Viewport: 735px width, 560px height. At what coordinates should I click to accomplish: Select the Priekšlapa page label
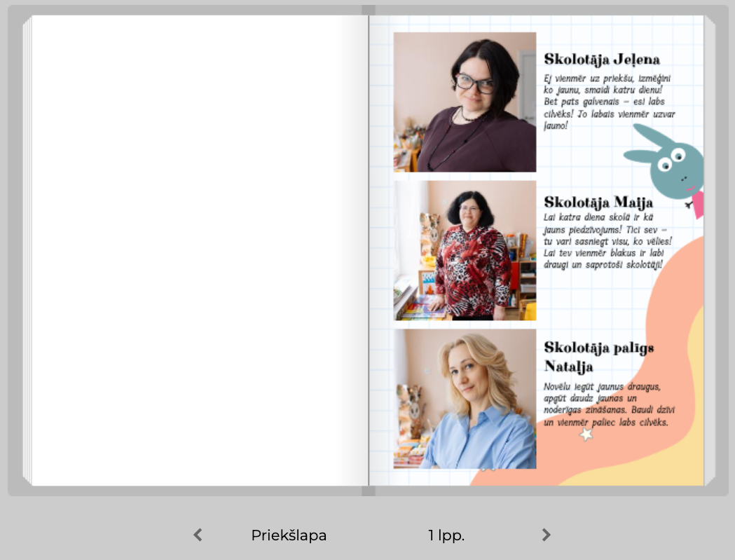289,535
